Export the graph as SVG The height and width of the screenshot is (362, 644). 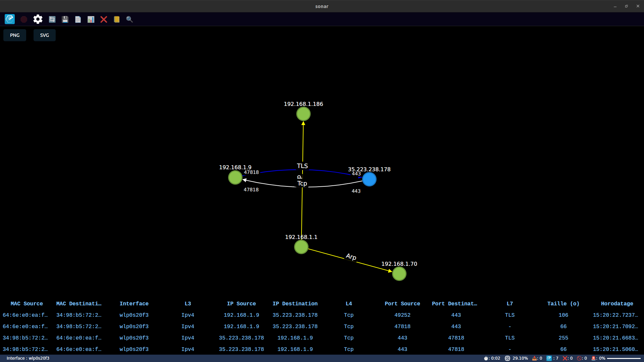[44, 35]
